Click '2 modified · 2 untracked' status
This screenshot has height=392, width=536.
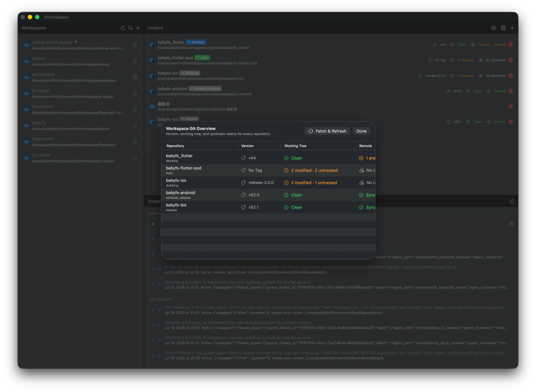coord(314,170)
